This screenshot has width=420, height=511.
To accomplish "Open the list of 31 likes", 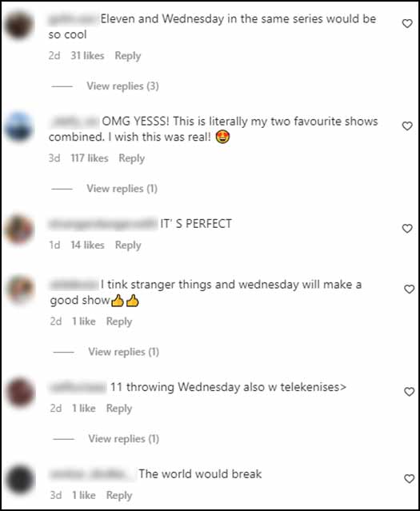I will click(x=87, y=56).
